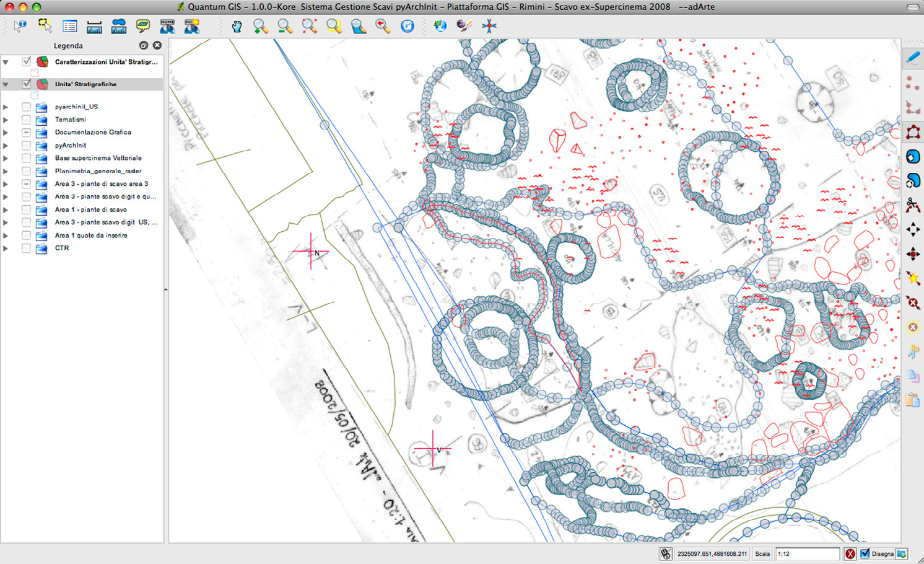Click the red stop rendering button
Viewport: 924px width, 564px height.
pyautogui.click(x=850, y=553)
